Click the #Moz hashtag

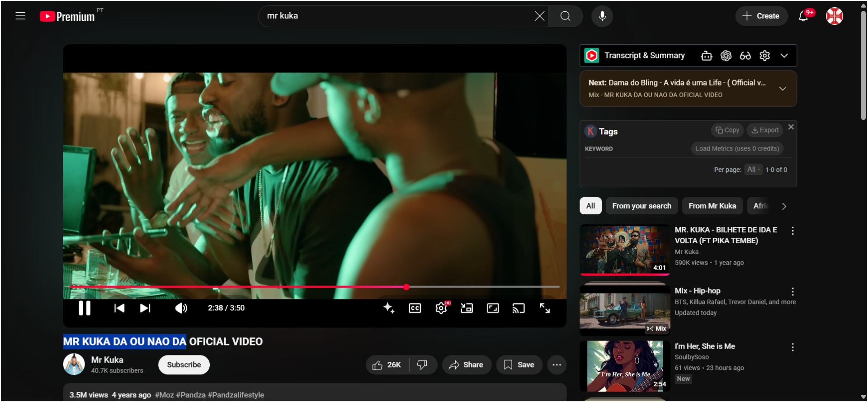tap(165, 395)
